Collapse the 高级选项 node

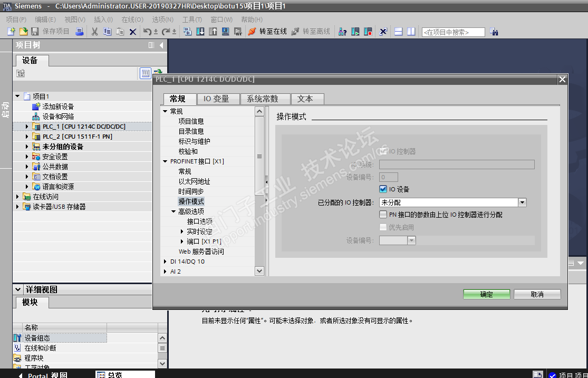tap(173, 211)
